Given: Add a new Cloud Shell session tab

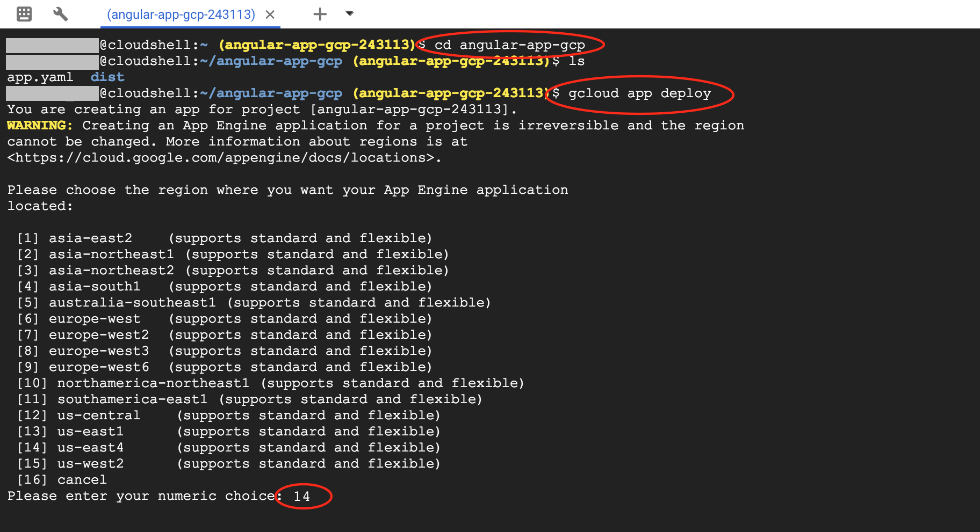Looking at the screenshot, I should pyautogui.click(x=320, y=14).
